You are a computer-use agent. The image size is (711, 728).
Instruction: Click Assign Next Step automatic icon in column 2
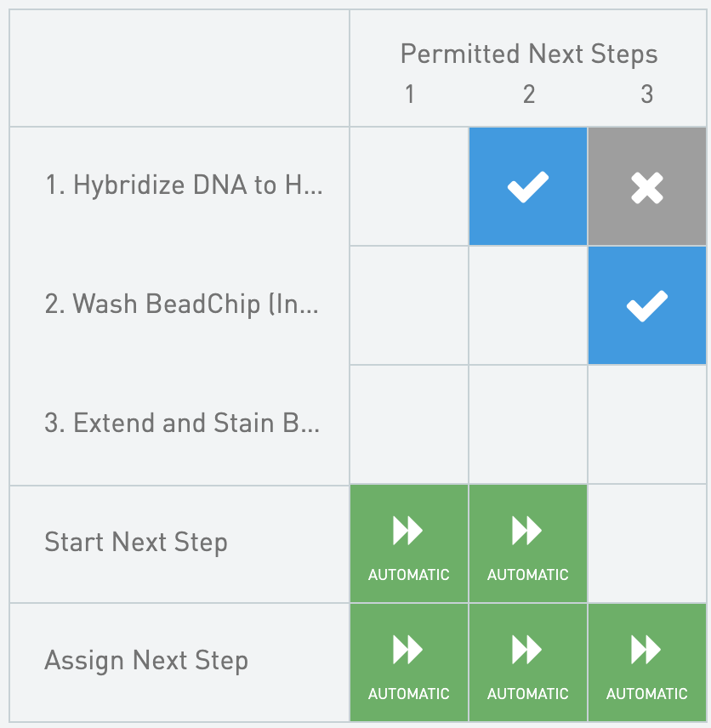pyautogui.click(x=527, y=663)
